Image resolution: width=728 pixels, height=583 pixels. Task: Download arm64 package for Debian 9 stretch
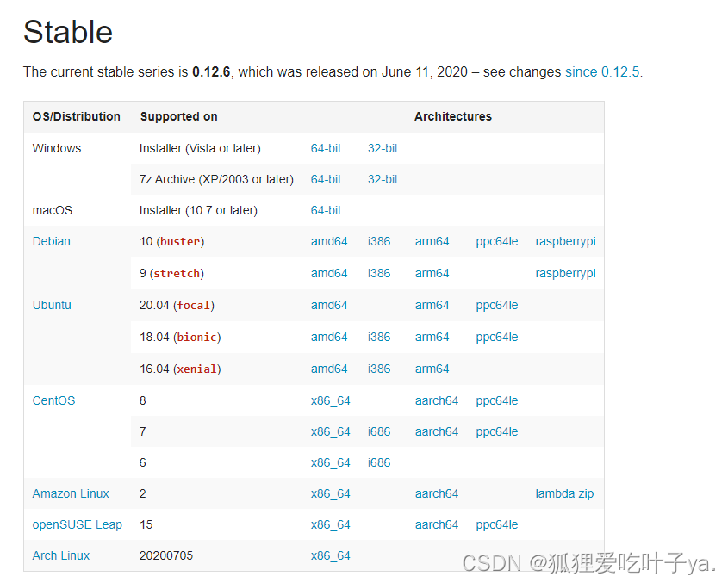[432, 273]
